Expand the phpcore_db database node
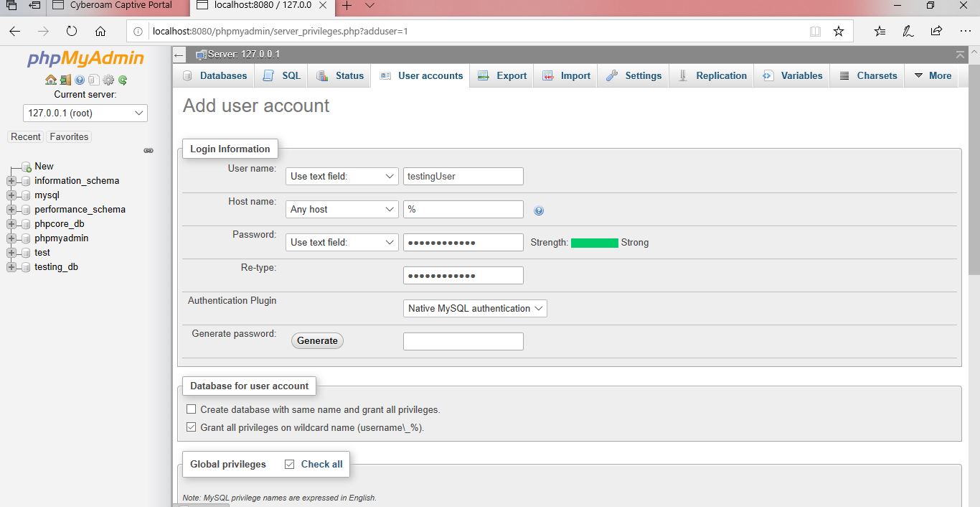This screenshot has height=507, width=980. click(11, 224)
